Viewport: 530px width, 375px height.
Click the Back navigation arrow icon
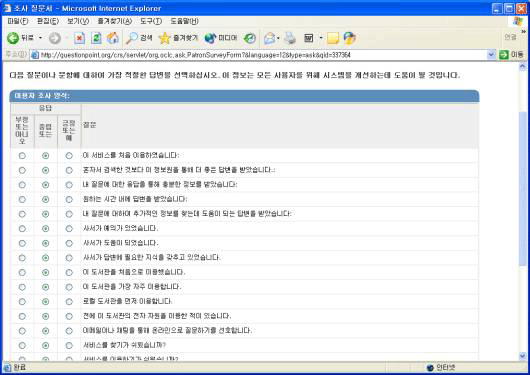point(13,38)
